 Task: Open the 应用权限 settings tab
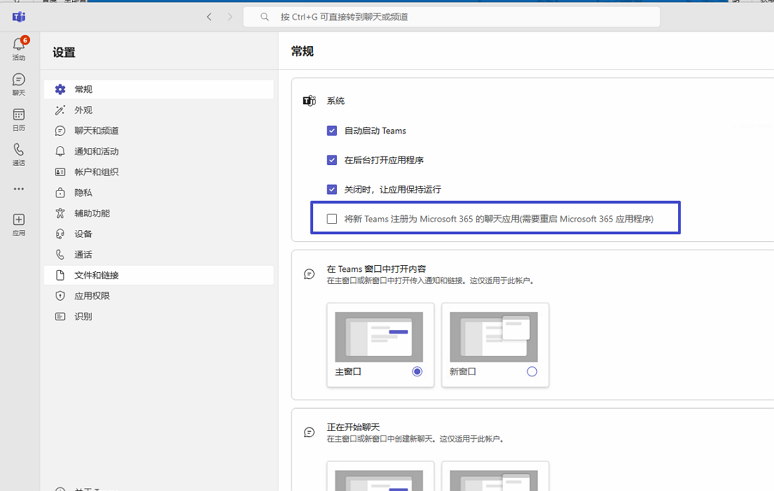click(x=158, y=296)
